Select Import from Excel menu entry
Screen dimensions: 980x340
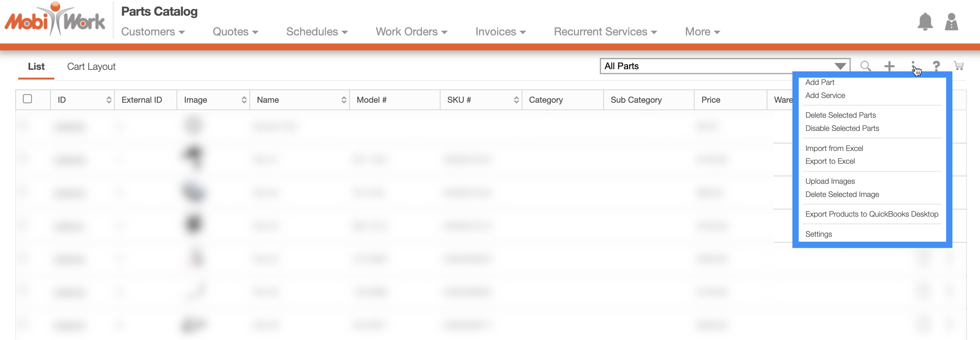coord(834,148)
